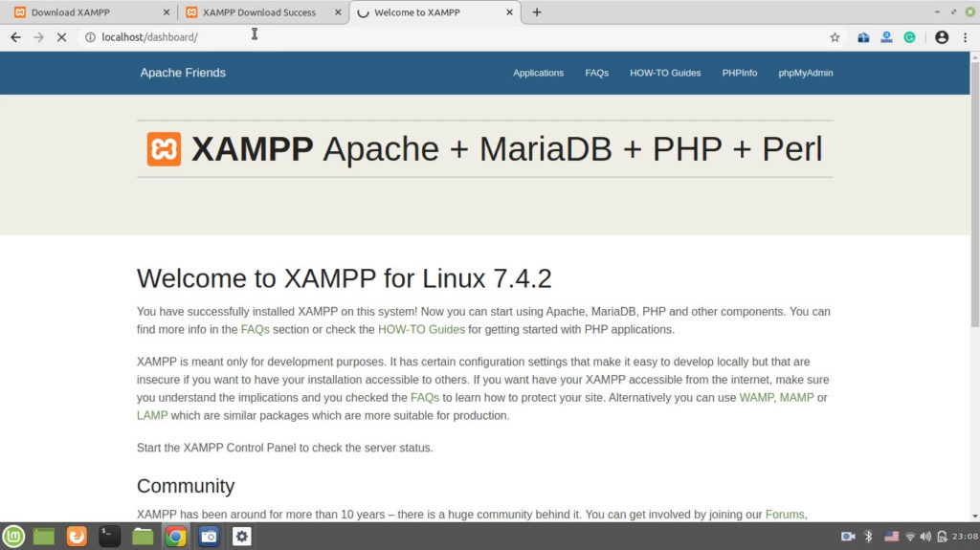Follow the FAQs link in first paragraph

tap(255, 329)
